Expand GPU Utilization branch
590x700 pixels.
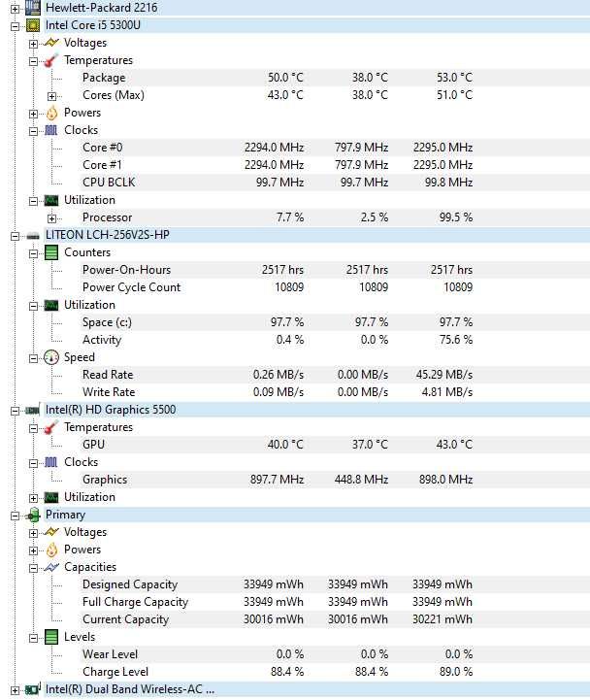pyautogui.click(x=33, y=498)
